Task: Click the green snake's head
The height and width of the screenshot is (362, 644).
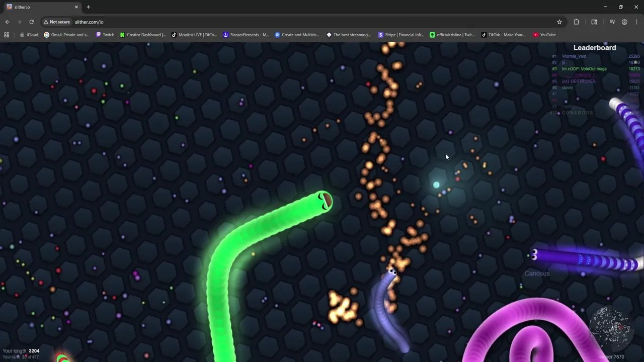Action: 324,202
